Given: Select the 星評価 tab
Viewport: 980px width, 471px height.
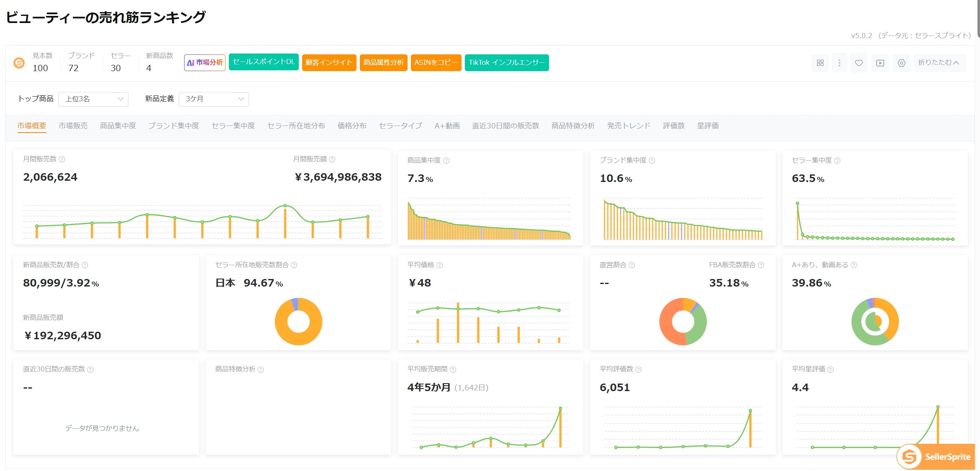Looking at the screenshot, I should 708,126.
